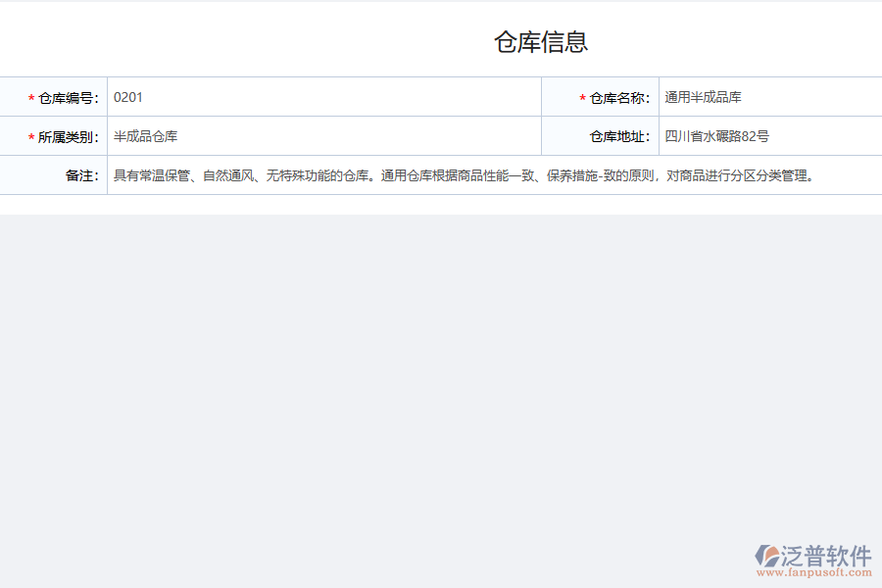This screenshot has width=882, height=588.
Task: Click the blank area below the form
Action: click(441, 372)
